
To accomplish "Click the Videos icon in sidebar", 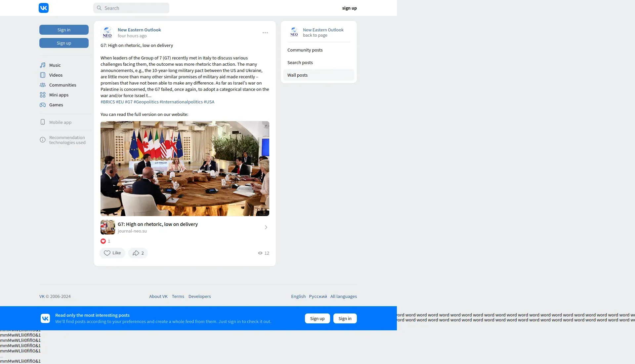I will 43,75.
